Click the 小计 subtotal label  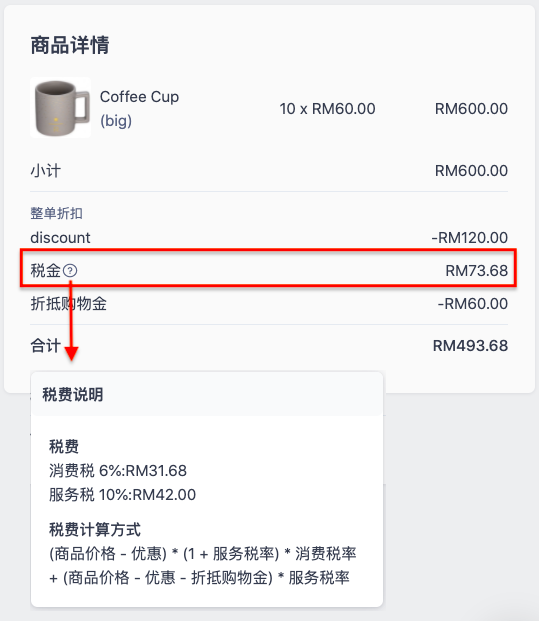(x=46, y=171)
